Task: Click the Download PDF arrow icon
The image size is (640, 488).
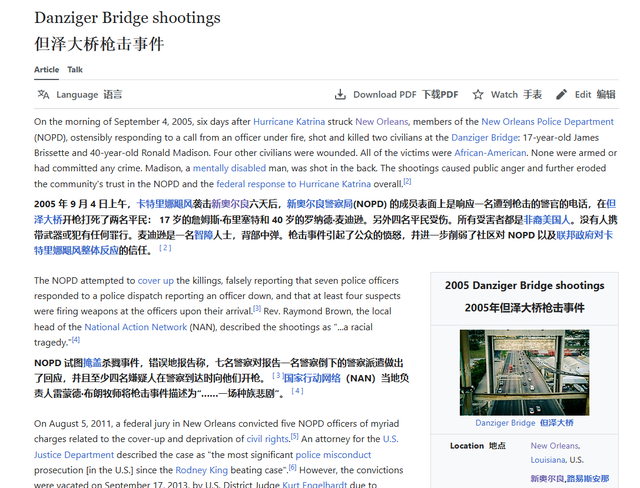Action: point(340,94)
